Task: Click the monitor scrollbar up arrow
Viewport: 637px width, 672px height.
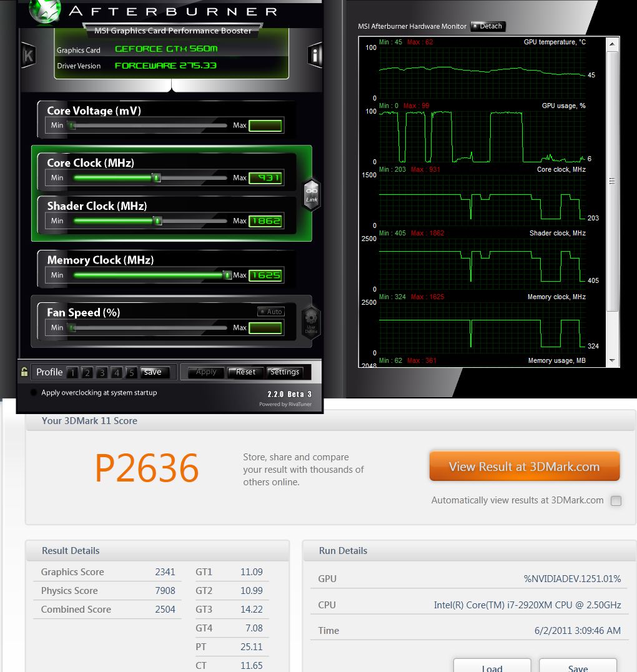Action: pos(612,44)
